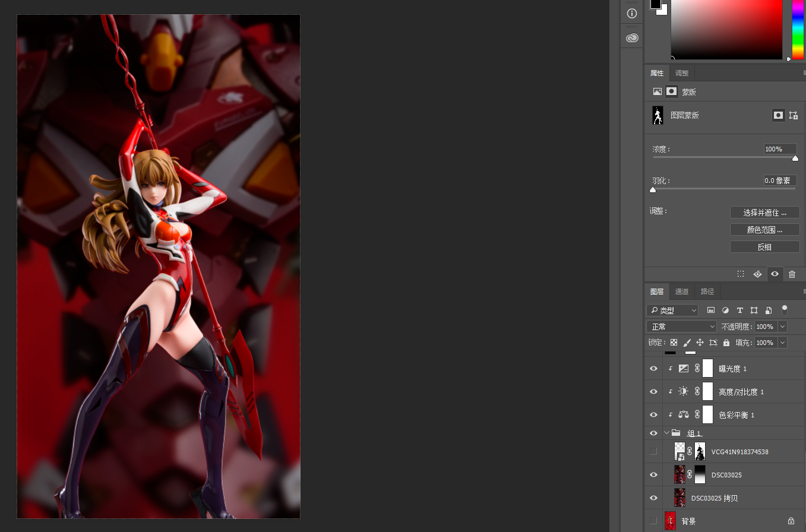Click the delete mask trash icon

pos(792,274)
